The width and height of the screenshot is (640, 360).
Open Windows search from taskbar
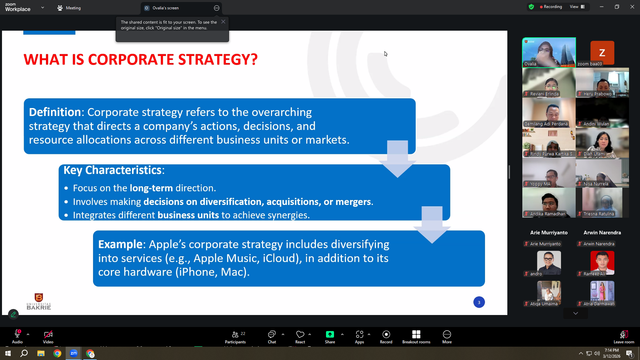[24, 353]
